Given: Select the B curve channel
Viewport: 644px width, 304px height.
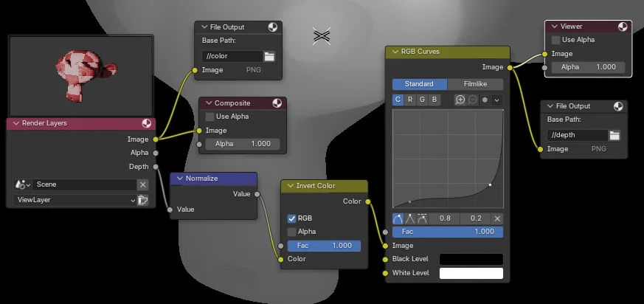Looking at the screenshot, I should point(434,100).
